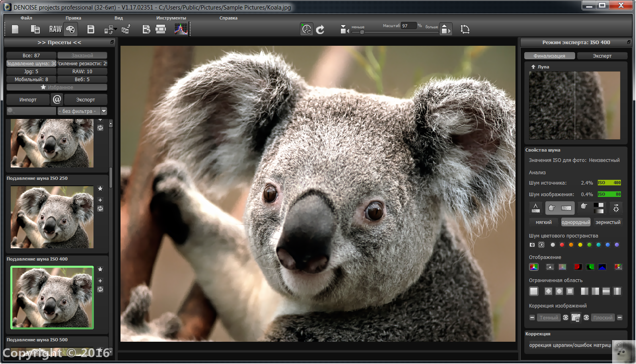Switch to the Эксперт tab
This screenshot has width=636, height=364.
tap(602, 56)
